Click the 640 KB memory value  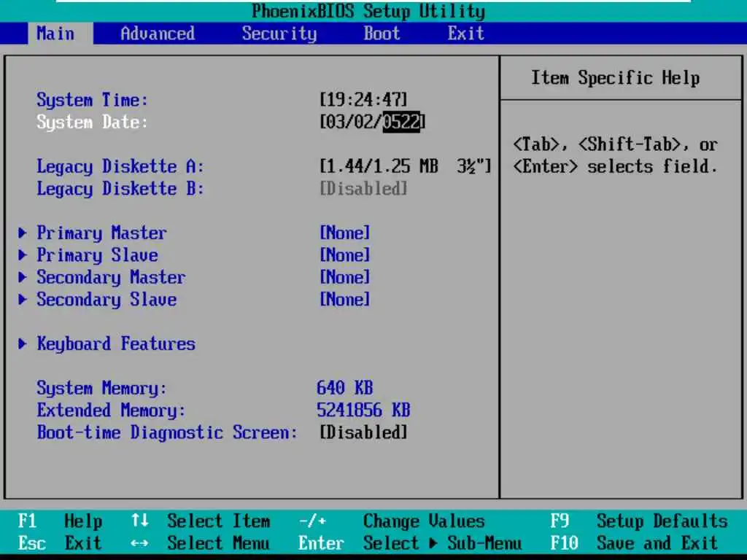point(345,388)
